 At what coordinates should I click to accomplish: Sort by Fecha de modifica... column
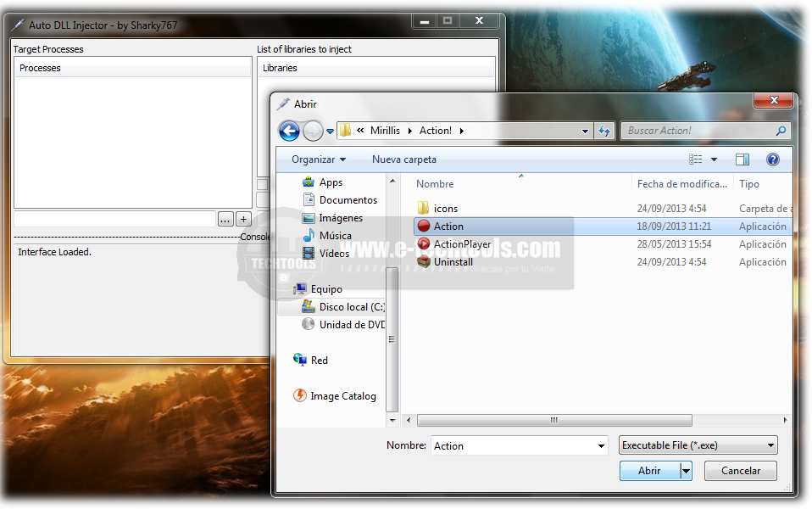[682, 184]
